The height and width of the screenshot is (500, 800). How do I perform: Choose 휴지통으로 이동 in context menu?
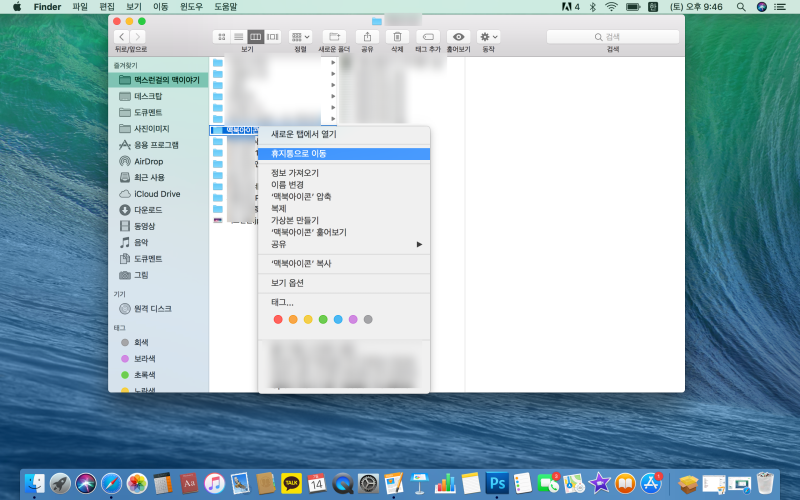click(299, 154)
